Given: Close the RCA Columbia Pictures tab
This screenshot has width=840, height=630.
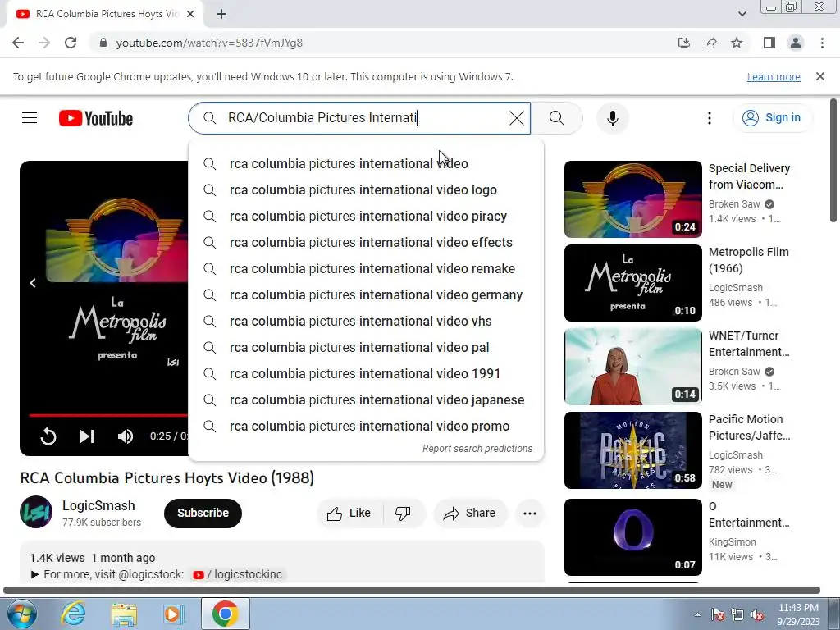Looking at the screenshot, I should [190, 15].
